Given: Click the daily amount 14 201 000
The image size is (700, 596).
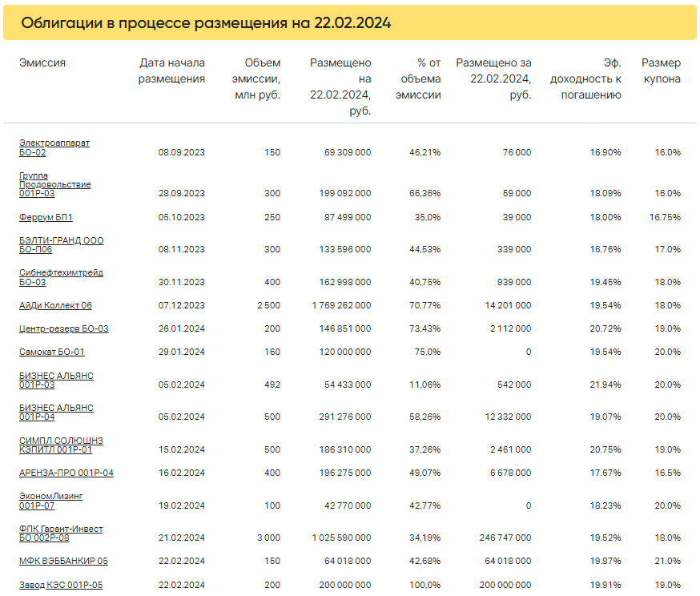Looking at the screenshot, I should click(508, 305).
